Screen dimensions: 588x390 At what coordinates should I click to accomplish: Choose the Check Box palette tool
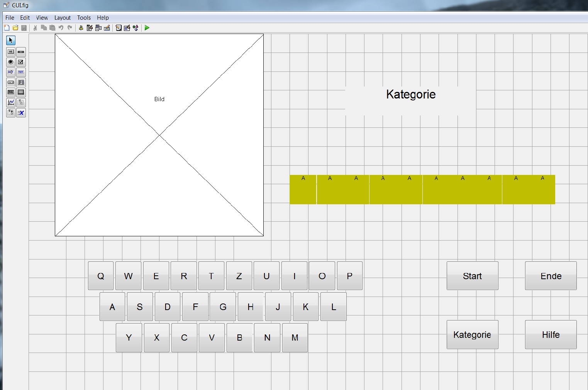(21, 62)
